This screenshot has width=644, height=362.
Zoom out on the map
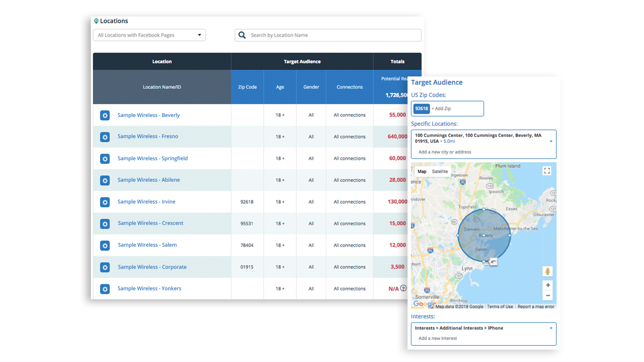click(x=548, y=295)
